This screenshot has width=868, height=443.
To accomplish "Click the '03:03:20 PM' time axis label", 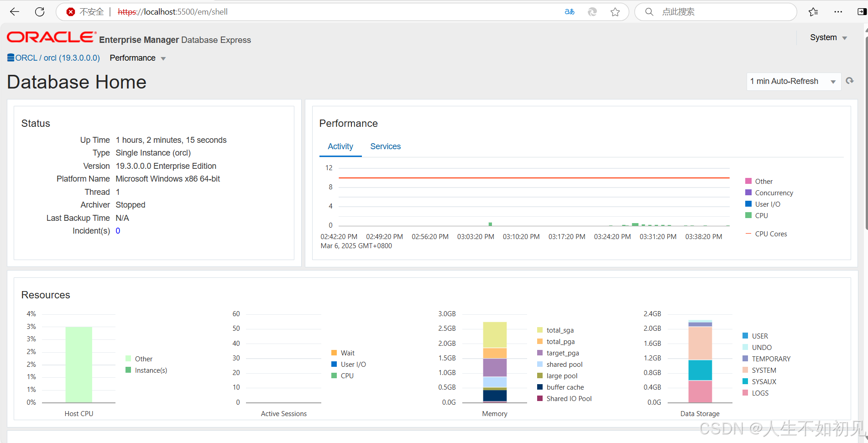I will (x=476, y=237).
